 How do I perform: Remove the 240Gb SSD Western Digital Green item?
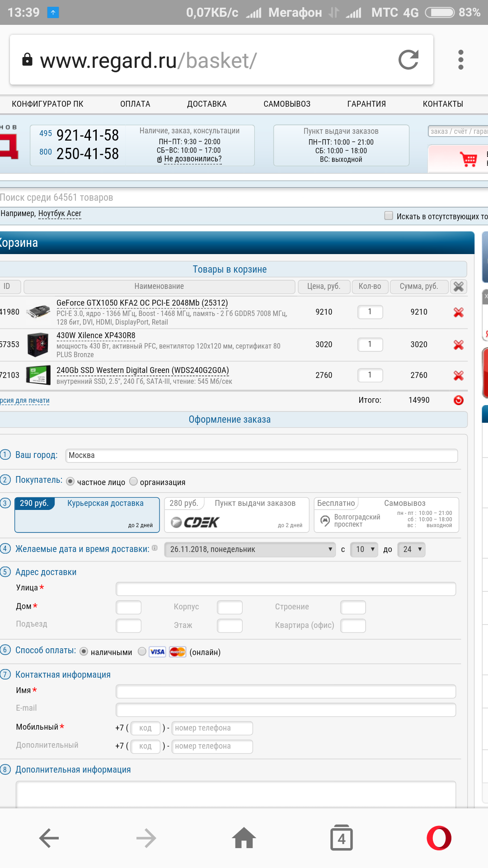[459, 376]
